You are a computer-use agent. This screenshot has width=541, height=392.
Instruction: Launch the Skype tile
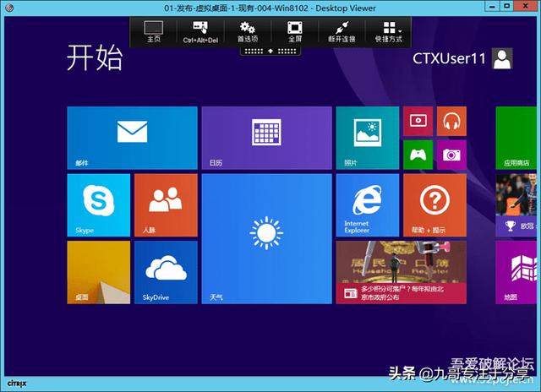[x=99, y=205]
